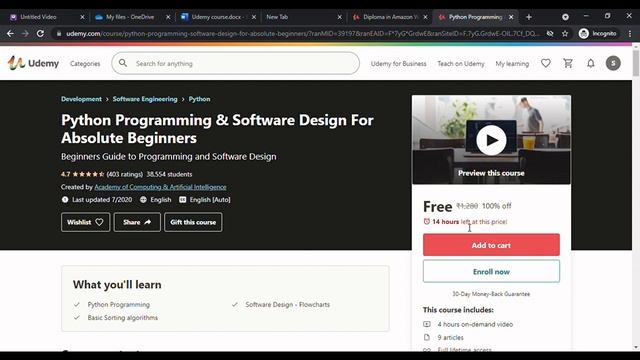Image resolution: width=640 pixels, height=360 pixels.
Task: Open the Software Engineering breadcrumb
Action: (145, 99)
